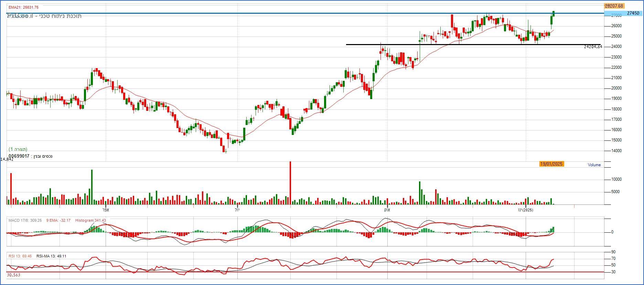Click the MACD 17/8 indicator label
The width and height of the screenshot is (644, 285).
[25, 220]
